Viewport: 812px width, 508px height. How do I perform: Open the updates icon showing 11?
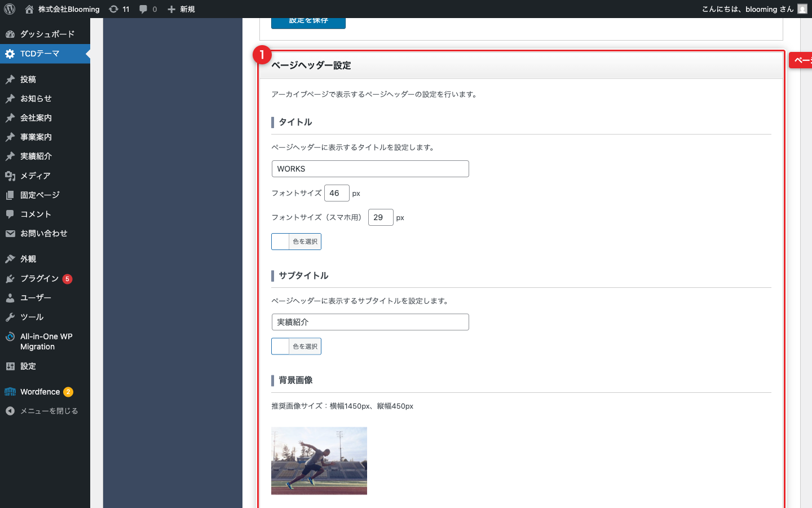tap(113, 9)
